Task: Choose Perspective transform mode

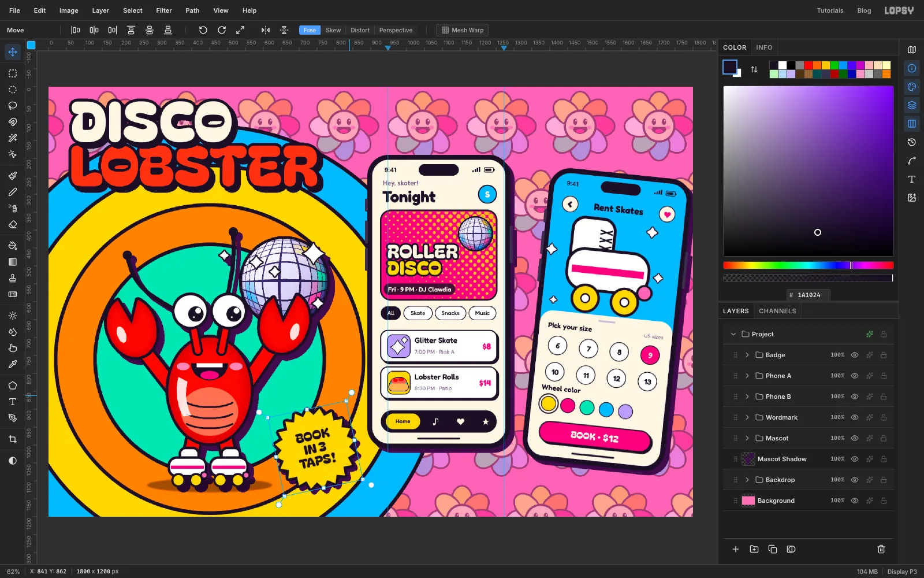Action: 396,30
